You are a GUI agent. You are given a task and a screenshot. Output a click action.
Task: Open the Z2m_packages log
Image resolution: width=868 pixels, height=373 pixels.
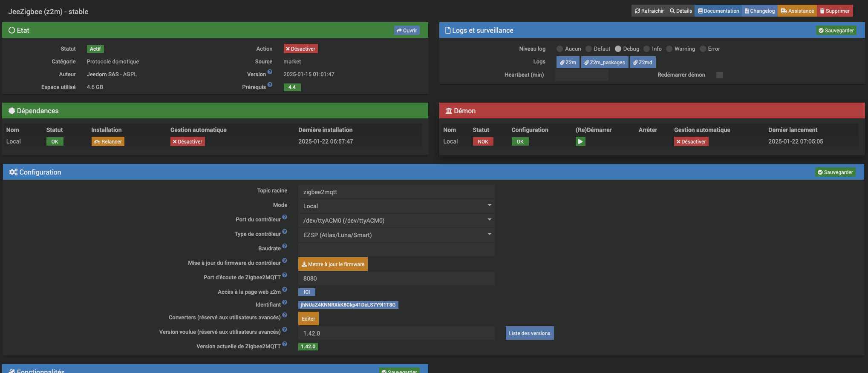(605, 62)
